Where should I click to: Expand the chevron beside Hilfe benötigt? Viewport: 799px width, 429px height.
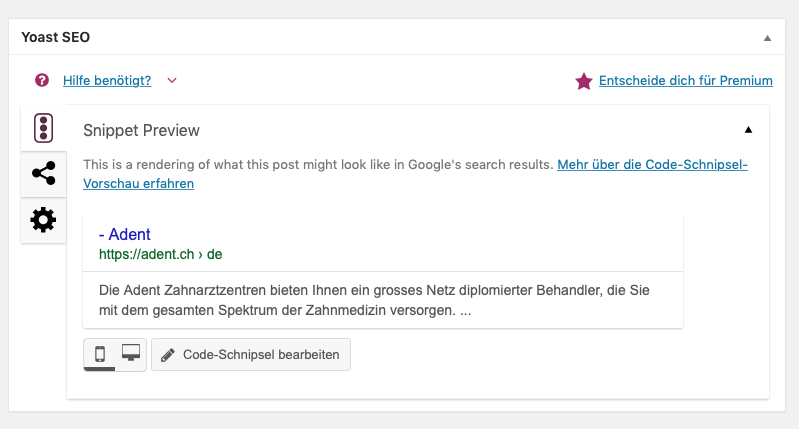coord(172,81)
